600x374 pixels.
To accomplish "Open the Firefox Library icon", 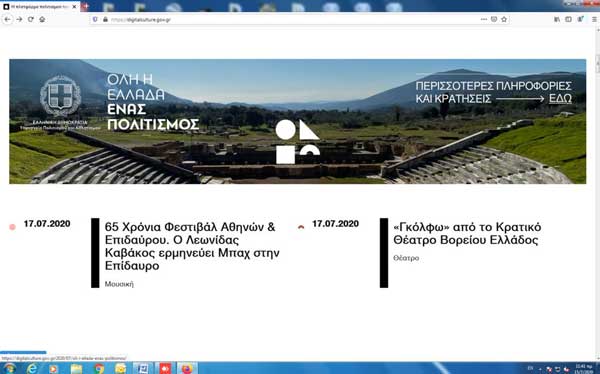I will coord(557,19).
